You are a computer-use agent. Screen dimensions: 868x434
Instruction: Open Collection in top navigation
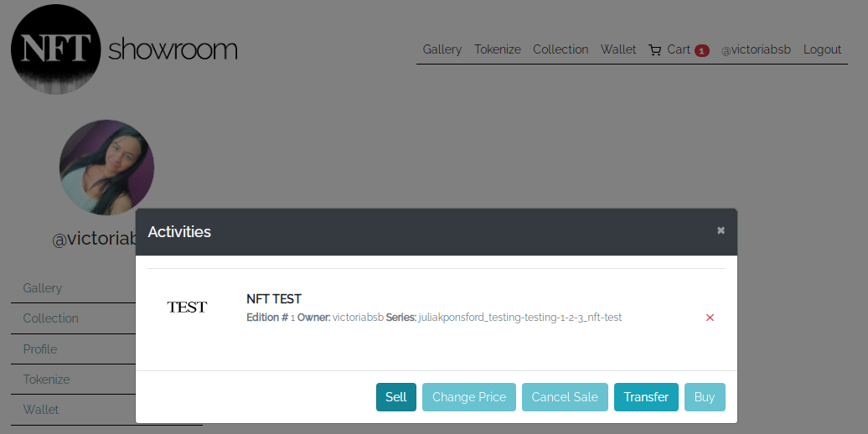[561, 49]
